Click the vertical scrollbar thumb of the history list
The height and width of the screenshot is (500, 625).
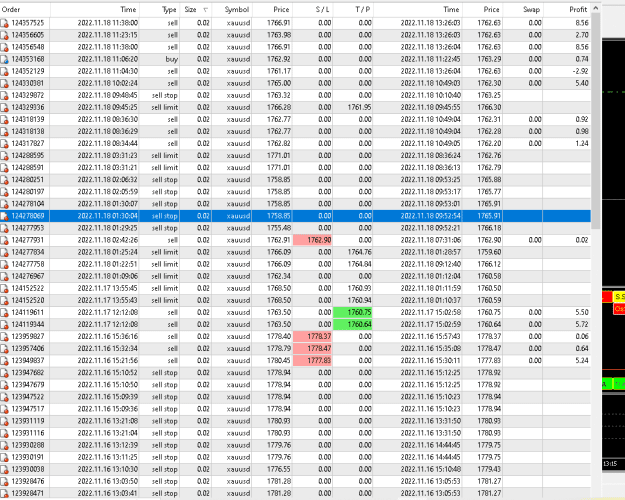tap(596, 121)
